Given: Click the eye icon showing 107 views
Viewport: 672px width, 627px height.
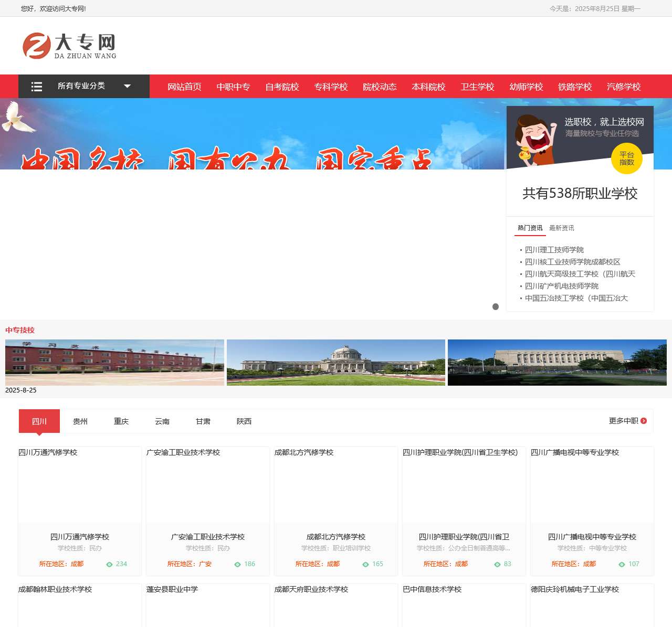Looking at the screenshot, I should tap(622, 564).
